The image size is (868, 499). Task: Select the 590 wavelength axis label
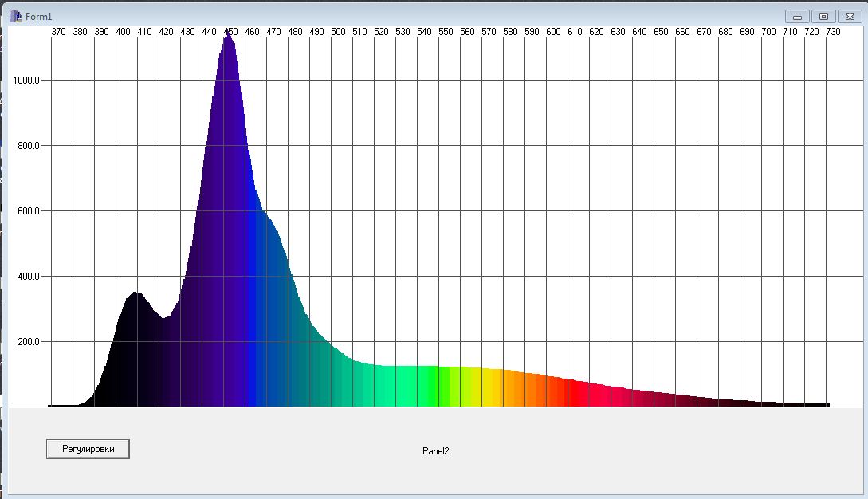tap(532, 32)
